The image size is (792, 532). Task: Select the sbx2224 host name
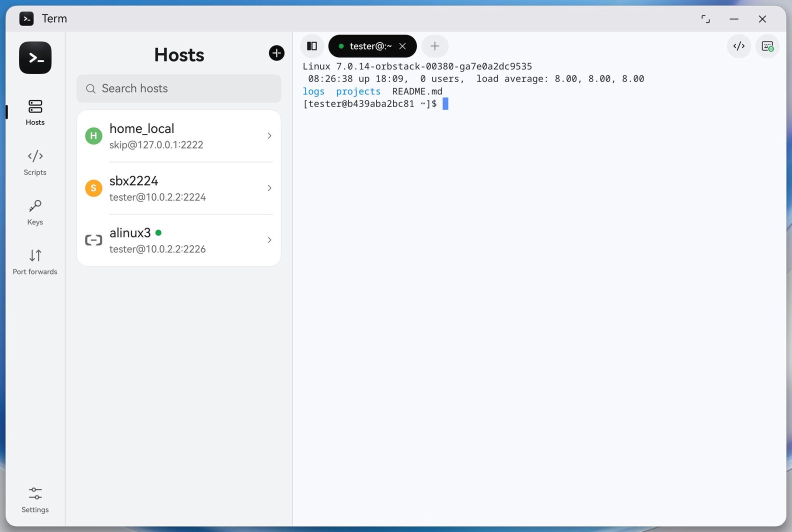pos(133,180)
